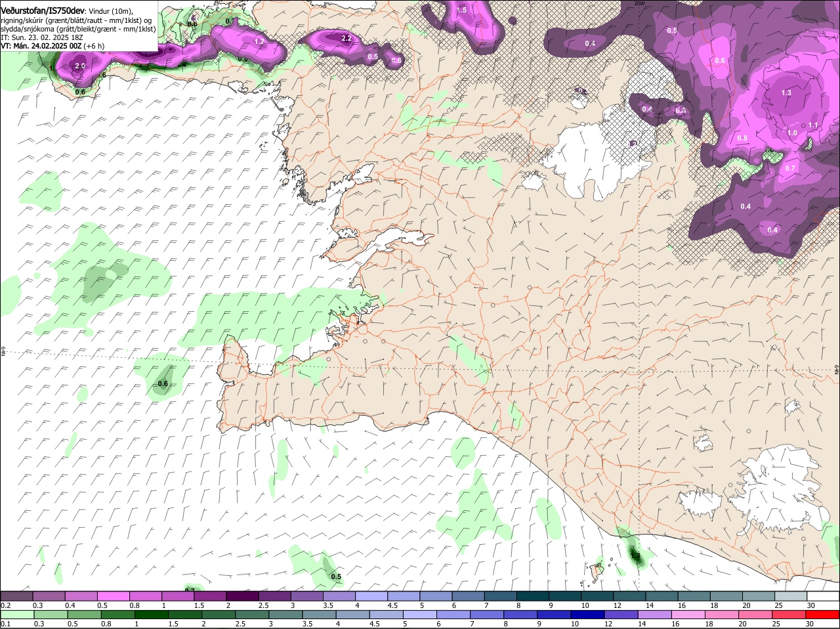Click the '1.2' snowfall value on the map

259,41
